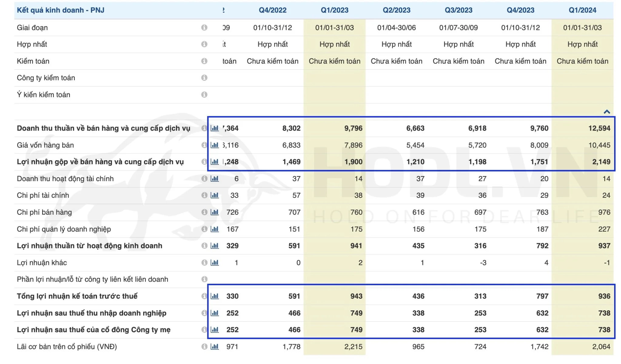
Task: Click info icon for Phần lợi nhuận/lỗ liên doanh row
Action: pyautogui.click(x=204, y=279)
